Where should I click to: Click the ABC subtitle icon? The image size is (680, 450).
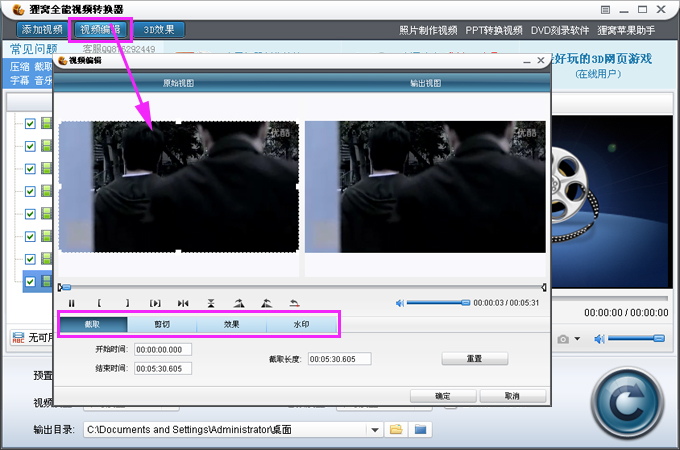tap(18, 337)
